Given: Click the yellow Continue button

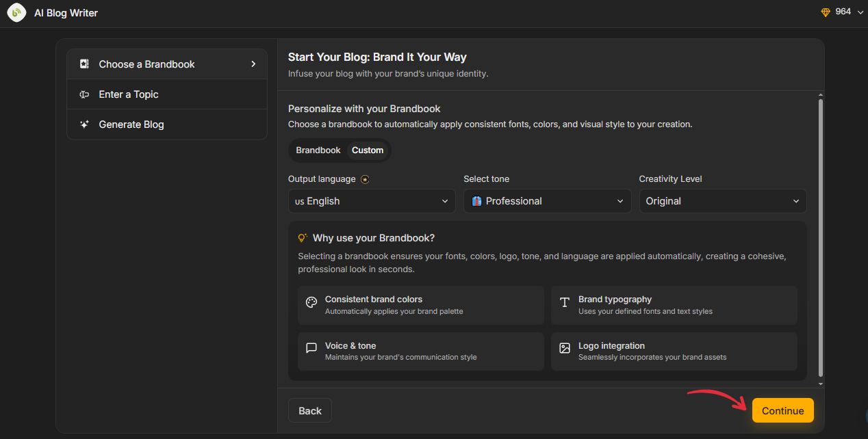Looking at the screenshot, I should click(783, 410).
